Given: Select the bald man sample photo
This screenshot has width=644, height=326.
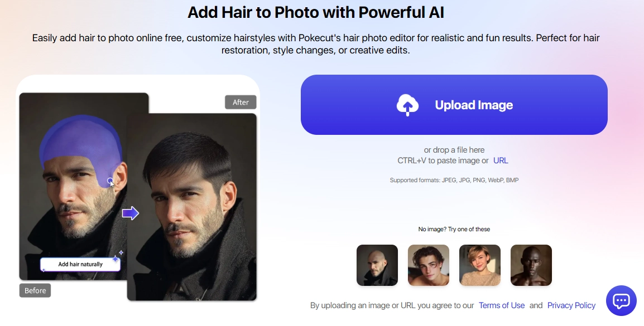Looking at the screenshot, I should (377, 265).
